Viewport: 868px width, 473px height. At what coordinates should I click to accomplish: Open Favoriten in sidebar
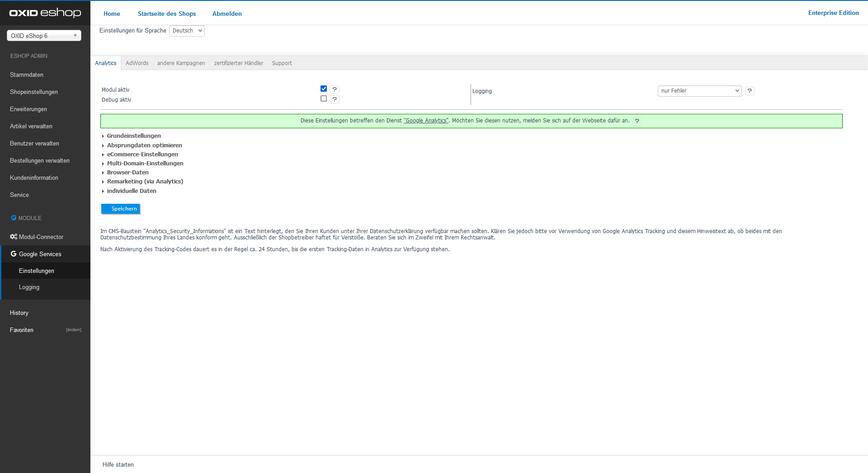tap(22, 330)
